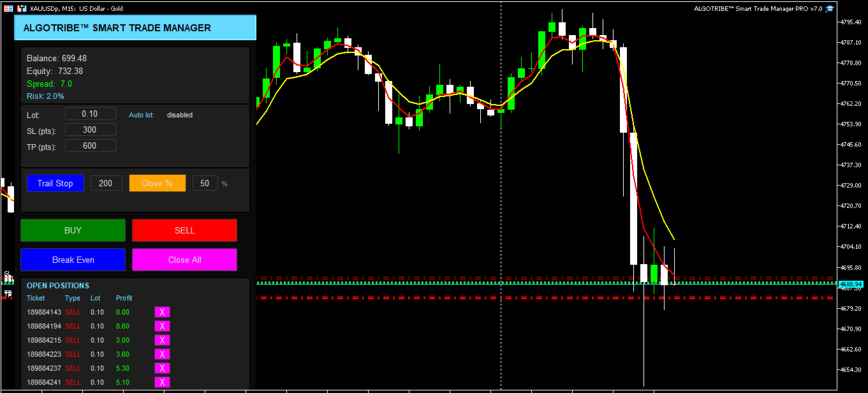Viewport: 868px width, 393px height.
Task: Click the graduation cap expert icon top right
Action: click(829, 8)
